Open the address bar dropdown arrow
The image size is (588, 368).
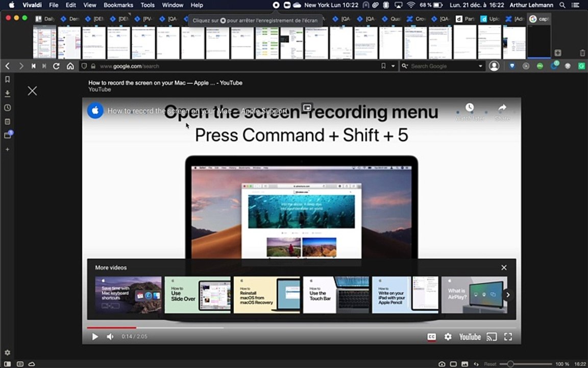click(x=393, y=66)
